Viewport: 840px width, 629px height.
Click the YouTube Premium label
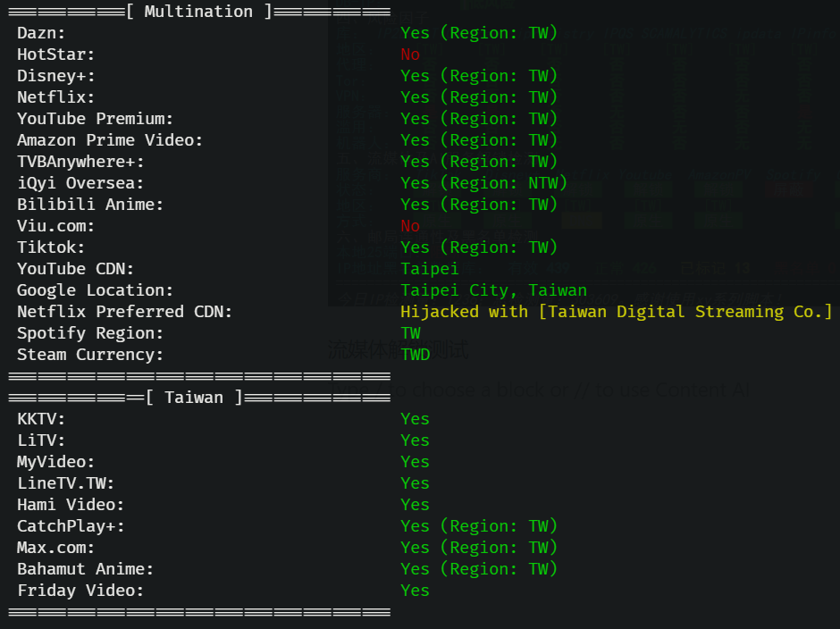(x=95, y=119)
